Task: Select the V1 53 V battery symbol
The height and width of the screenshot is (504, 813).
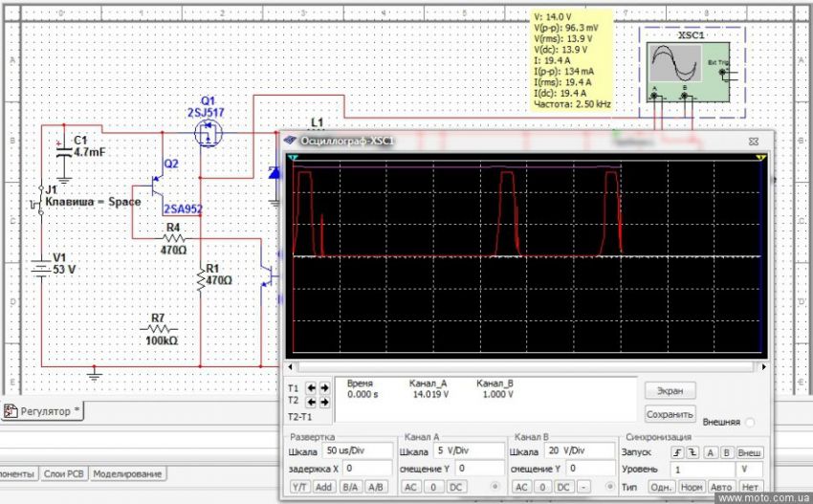Action: (x=40, y=269)
